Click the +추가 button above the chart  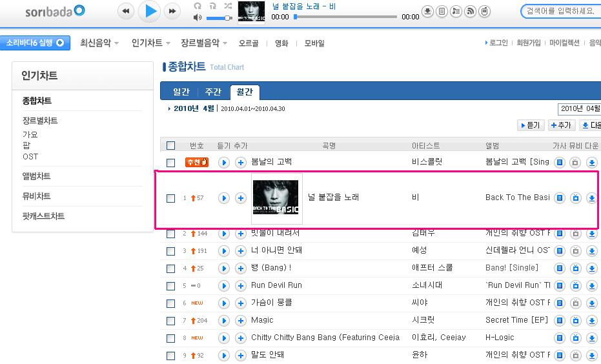(x=562, y=125)
